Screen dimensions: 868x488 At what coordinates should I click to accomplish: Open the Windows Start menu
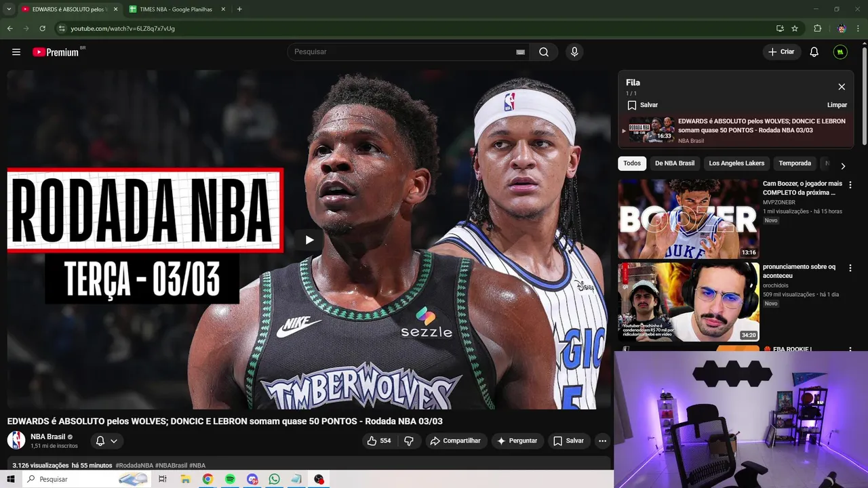[11, 479]
